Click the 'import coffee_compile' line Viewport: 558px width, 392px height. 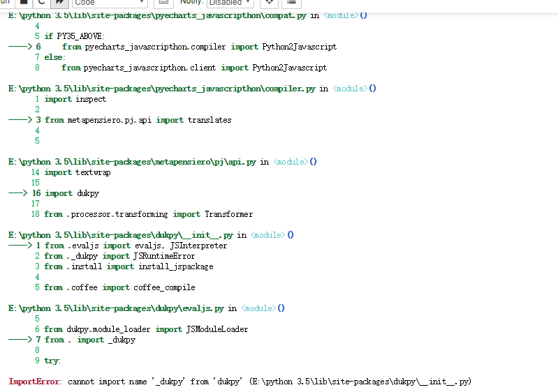pyautogui.click(x=119, y=287)
